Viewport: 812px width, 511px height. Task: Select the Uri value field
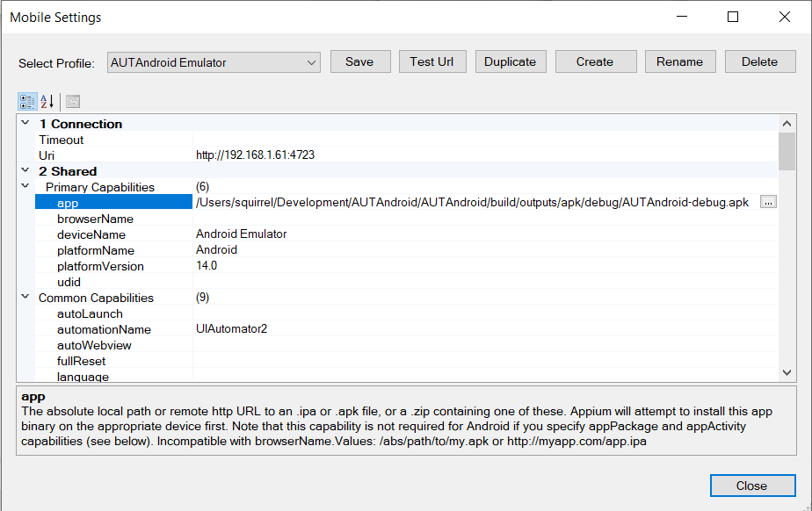pyautogui.click(x=483, y=155)
